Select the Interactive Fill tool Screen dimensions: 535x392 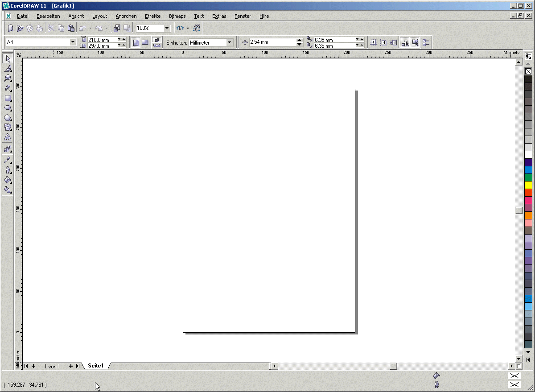8,189
